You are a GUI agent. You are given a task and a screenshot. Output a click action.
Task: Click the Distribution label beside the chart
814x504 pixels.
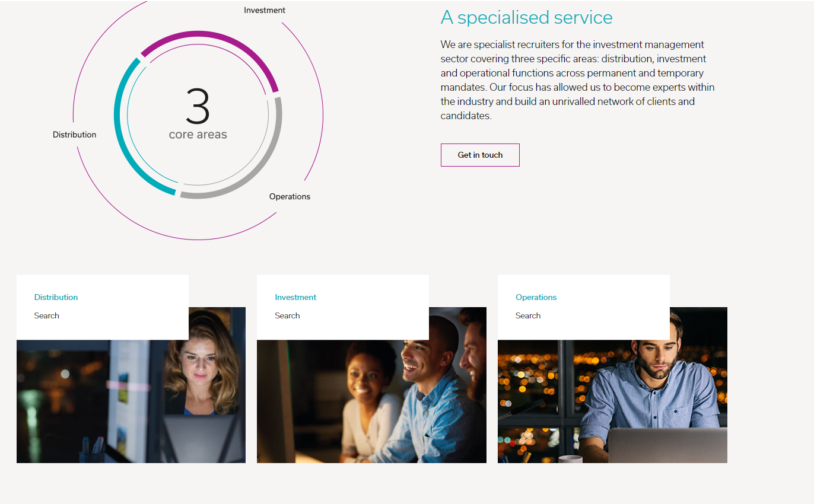[74, 135]
